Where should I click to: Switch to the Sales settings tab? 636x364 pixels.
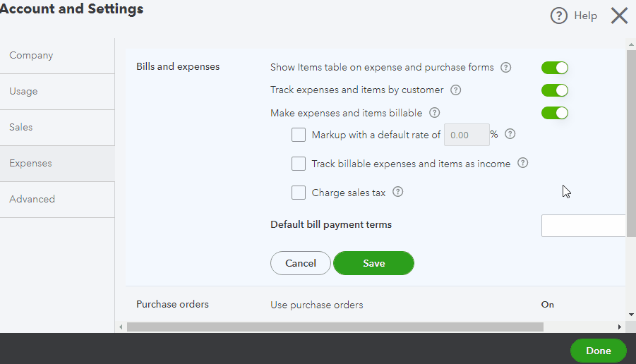click(21, 128)
